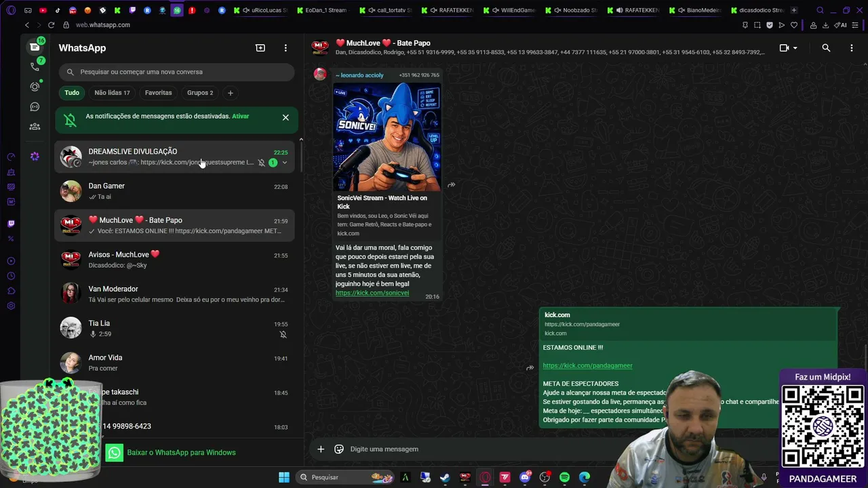Select the Tudo chat filter
This screenshot has height=488, width=868.
click(72, 93)
